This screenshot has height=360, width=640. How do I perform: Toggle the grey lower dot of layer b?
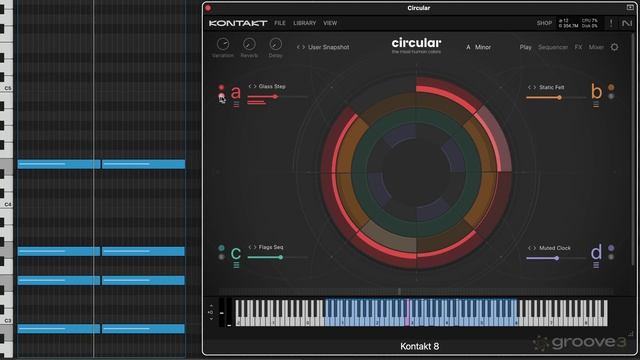coord(611,96)
